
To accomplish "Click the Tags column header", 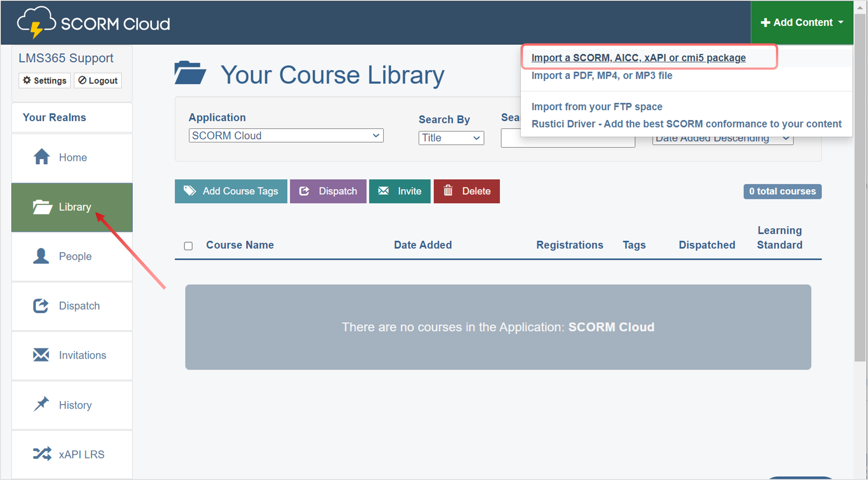I will click(x=634, y=245).
